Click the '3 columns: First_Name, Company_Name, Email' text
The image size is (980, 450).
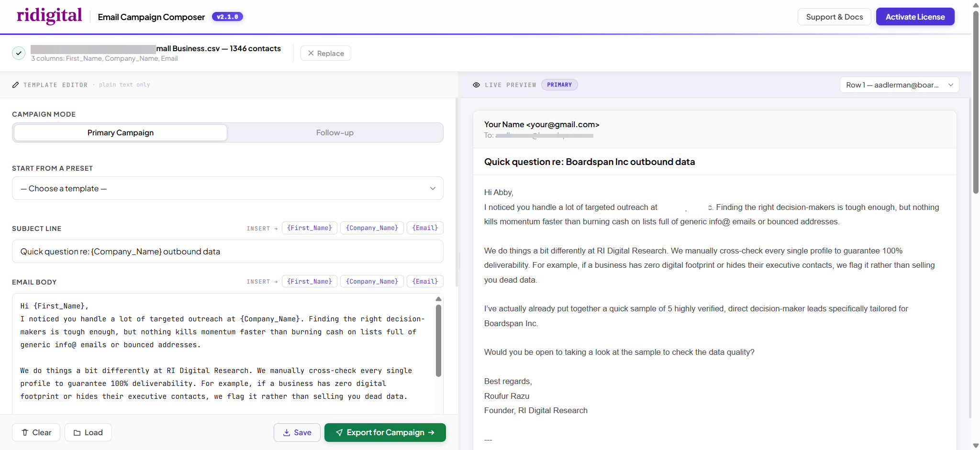coord(104,58)
